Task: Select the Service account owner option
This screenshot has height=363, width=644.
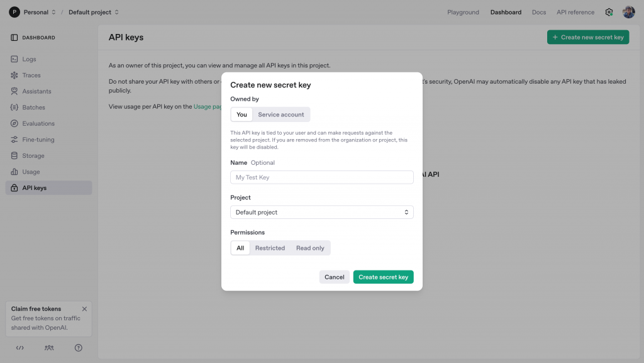Action: click(x=280, y=114)
